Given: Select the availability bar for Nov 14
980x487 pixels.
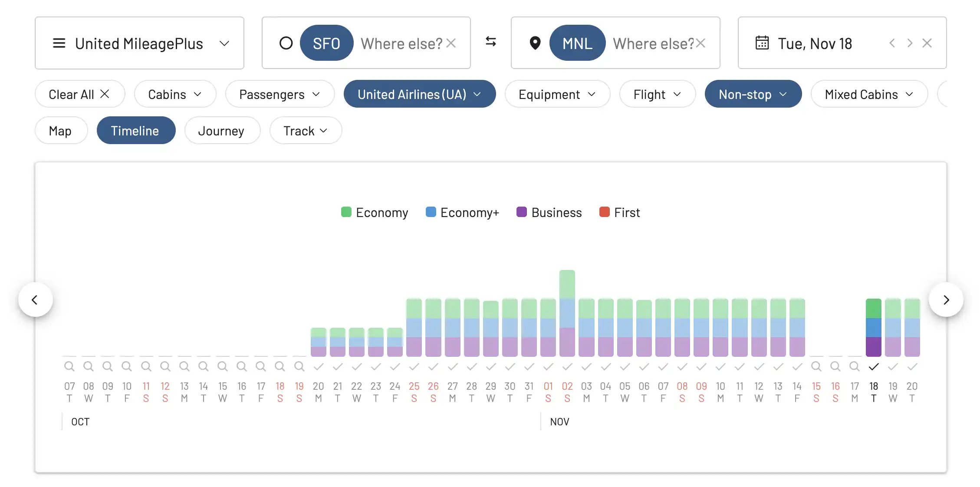Looking at the screenshot, I should point(797,328).
